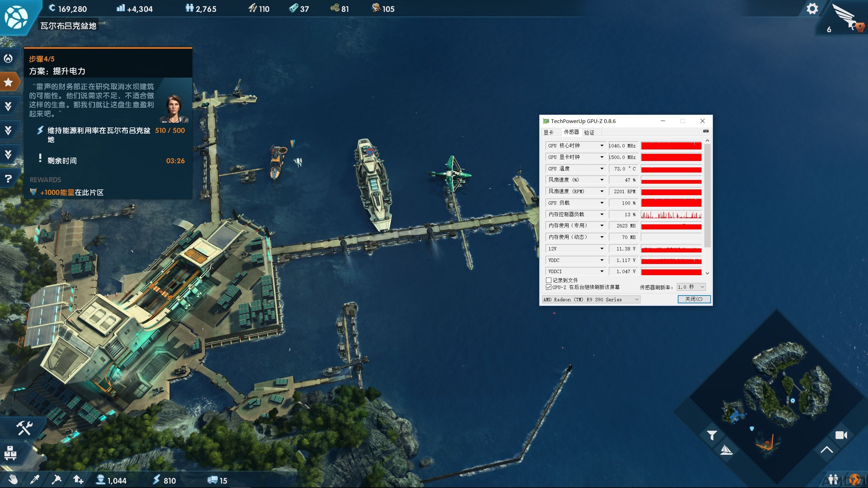Select the hand move tool
Viewport: 868px width, 488px height.
click(x=13, y=480)
